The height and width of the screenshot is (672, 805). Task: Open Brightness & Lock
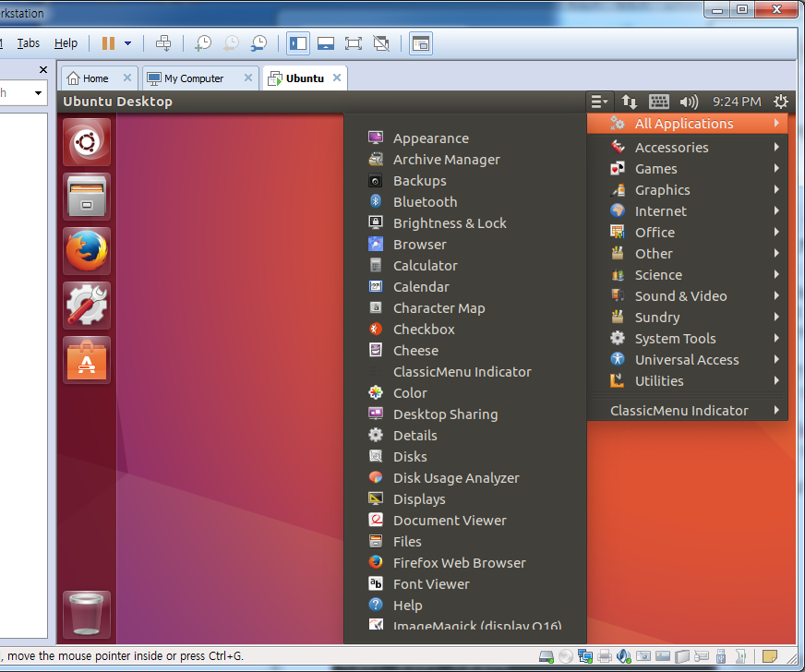click(x=465, y=223)
